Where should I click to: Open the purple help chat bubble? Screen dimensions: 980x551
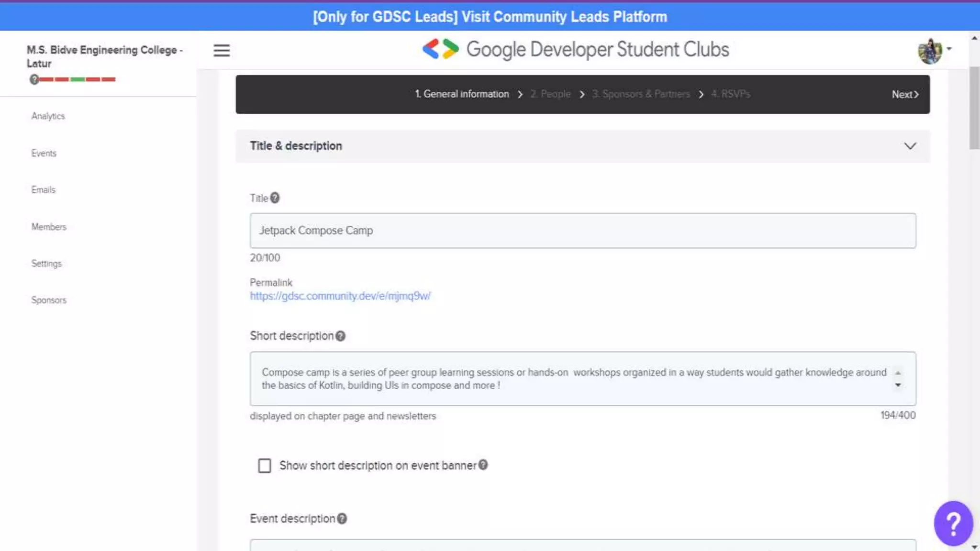pos(953,523)
